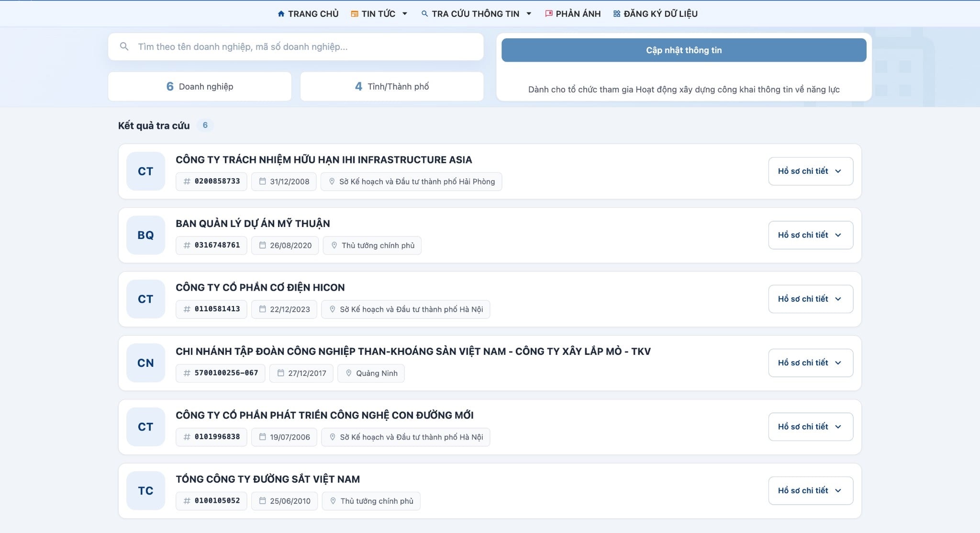
Task: Select the 4 Tỉnh/Thành phố stat card
Action: point(392,86)
